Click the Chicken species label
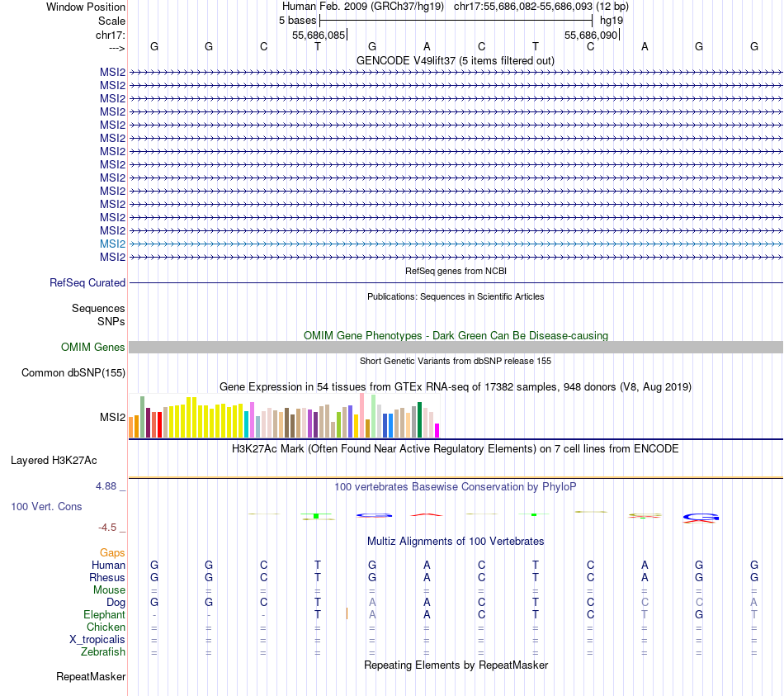Viewport: 784px width, 696px height. 106,627
